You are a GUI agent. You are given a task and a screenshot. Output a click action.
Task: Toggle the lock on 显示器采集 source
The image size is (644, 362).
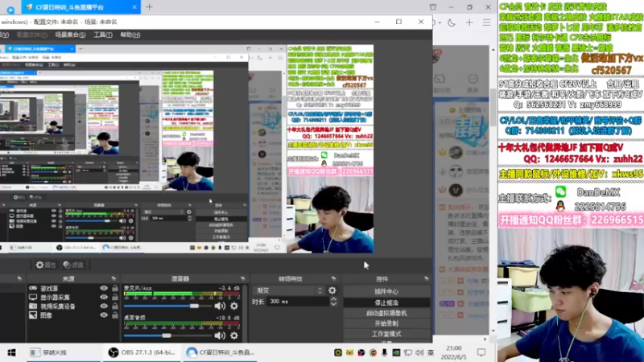(x=115, y=297)
